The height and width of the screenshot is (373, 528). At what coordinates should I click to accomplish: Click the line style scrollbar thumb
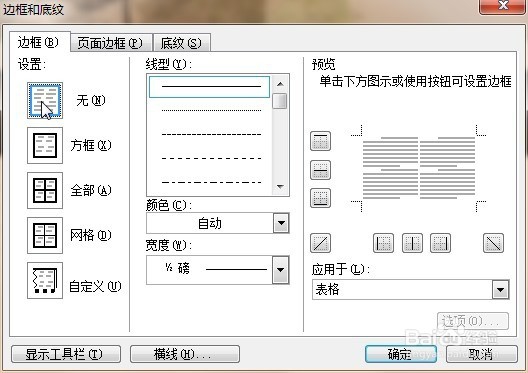(280, 101)
